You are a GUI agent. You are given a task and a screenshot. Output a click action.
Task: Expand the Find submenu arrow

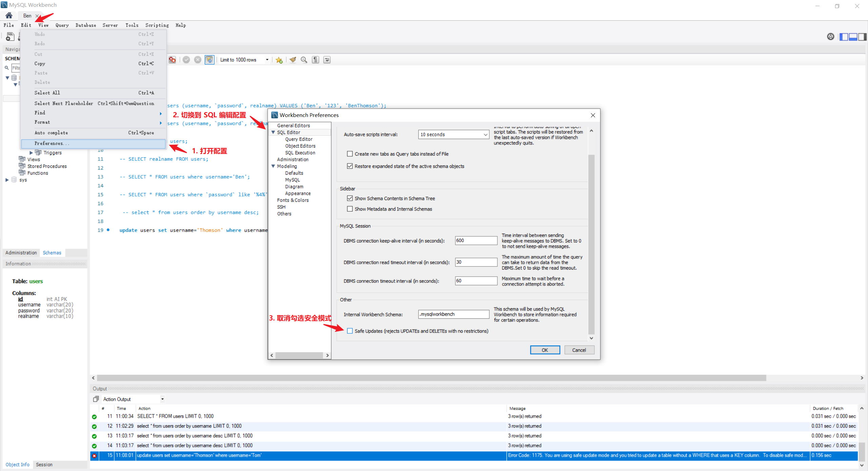point(161,113)
